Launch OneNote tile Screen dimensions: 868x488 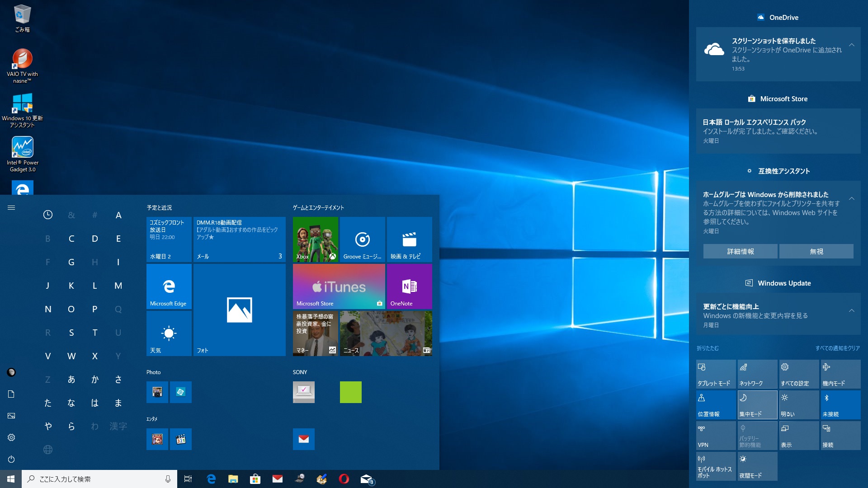point(409,286)
